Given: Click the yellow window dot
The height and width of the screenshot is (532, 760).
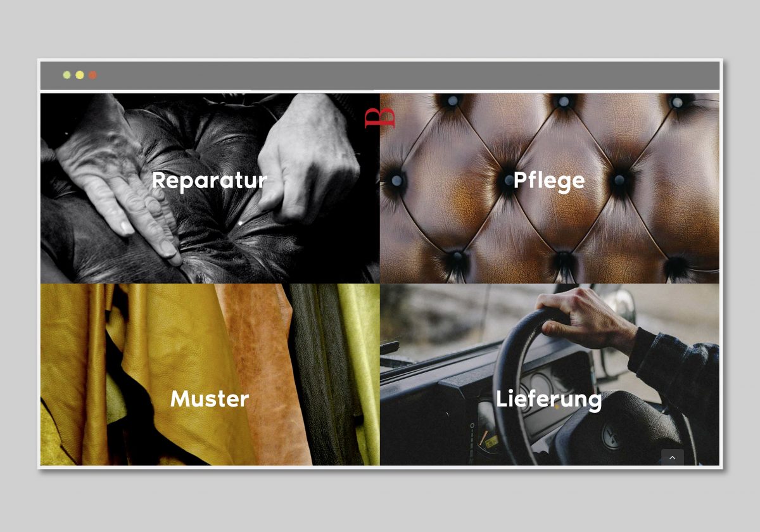Looking at the screenshot, I should click(x=80, y=75).
